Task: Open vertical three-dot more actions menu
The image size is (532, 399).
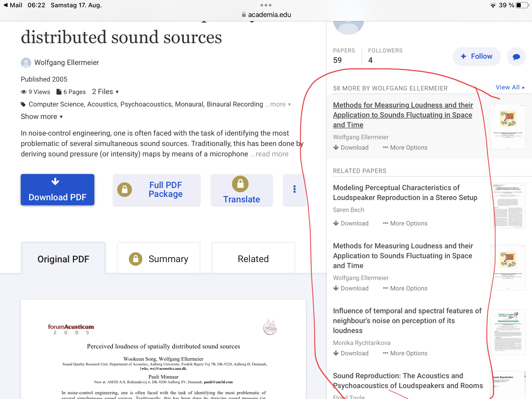Action: [x=294, y=190]
